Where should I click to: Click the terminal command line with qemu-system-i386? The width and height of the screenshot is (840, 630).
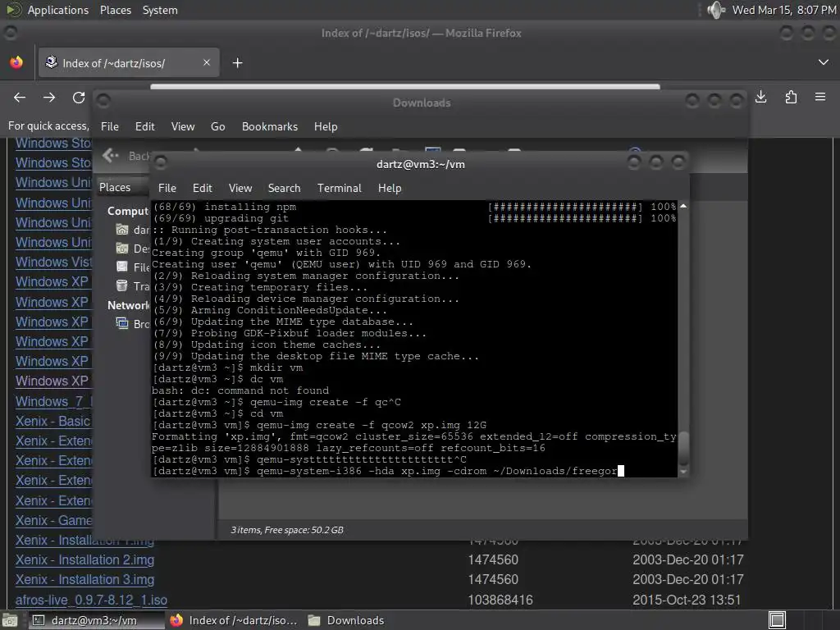click(388, 471)
